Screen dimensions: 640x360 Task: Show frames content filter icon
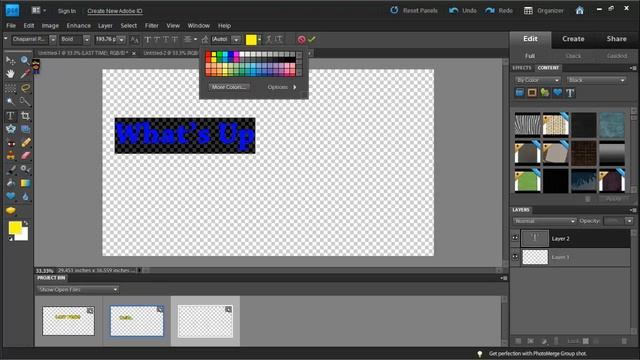point(532,93)
